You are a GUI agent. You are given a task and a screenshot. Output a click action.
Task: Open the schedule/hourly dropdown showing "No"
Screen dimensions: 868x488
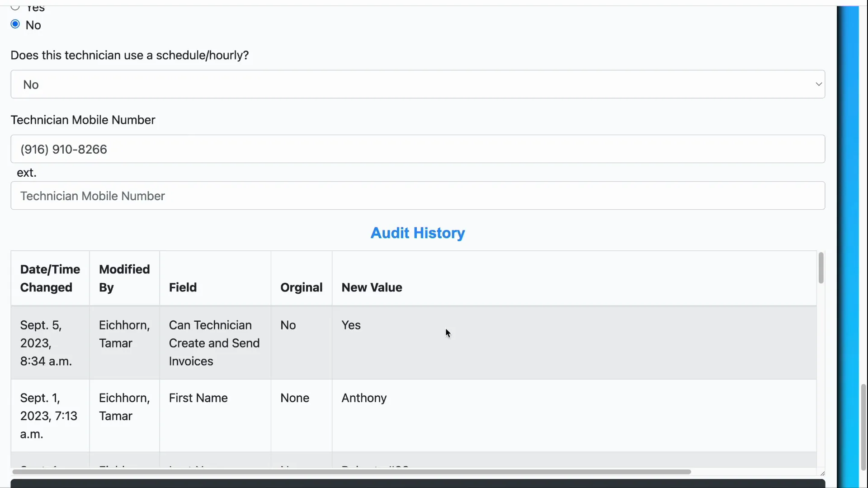[416, 84]
